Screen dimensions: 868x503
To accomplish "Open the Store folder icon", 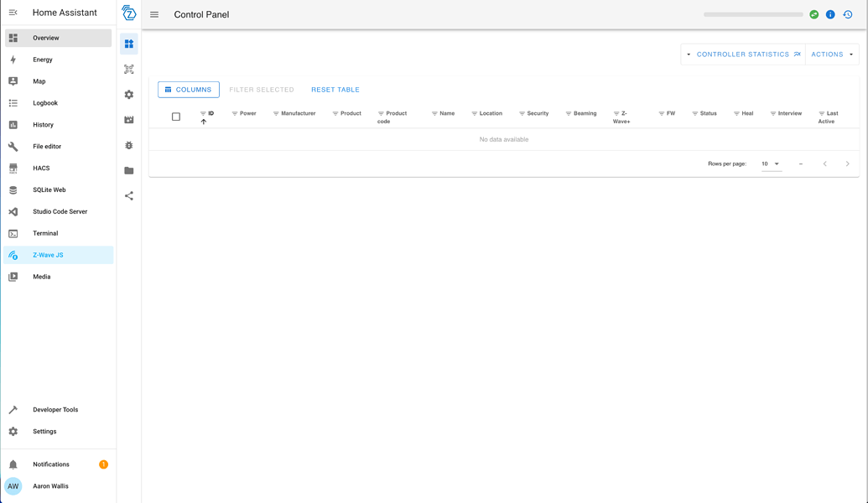I will tap(128, 170).
